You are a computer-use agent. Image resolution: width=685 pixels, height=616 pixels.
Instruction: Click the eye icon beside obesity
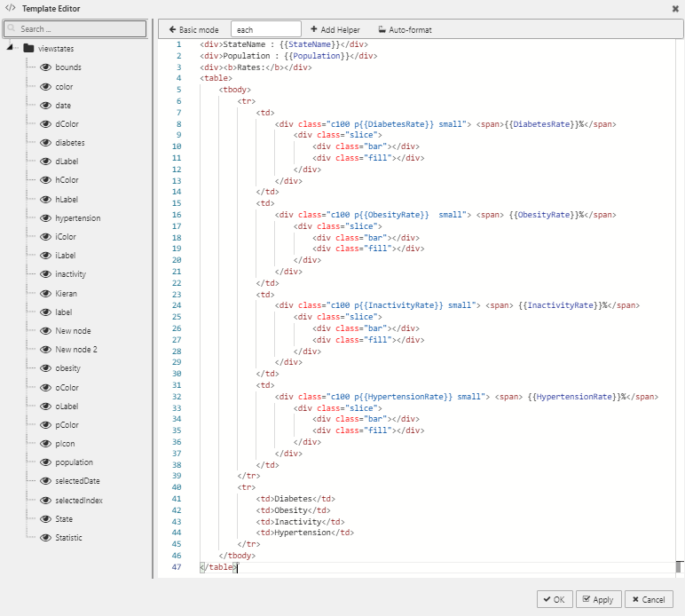pyautogui.click(x=46, y=368)
